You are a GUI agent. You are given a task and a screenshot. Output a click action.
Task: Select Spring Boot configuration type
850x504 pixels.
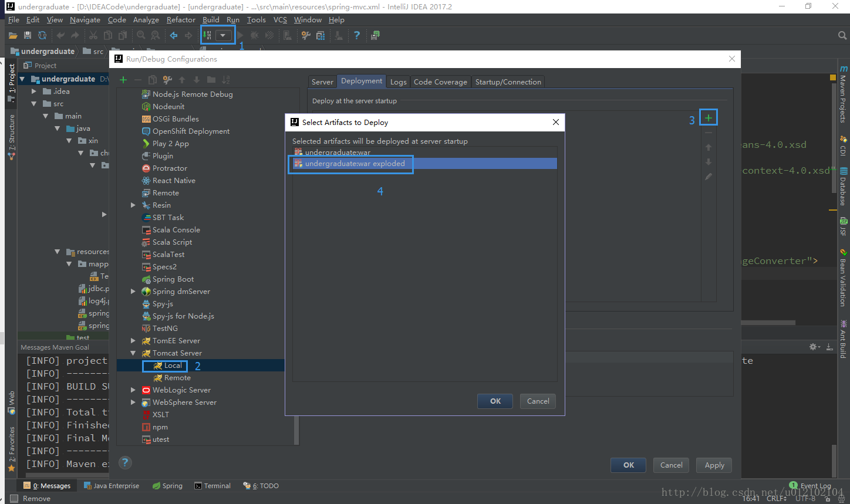173,279
